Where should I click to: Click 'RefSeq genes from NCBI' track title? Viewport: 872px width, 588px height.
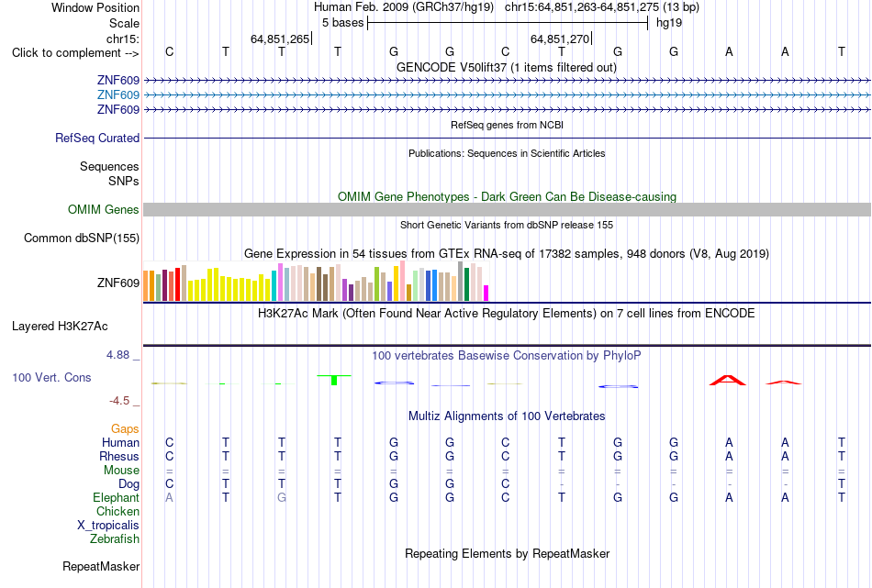click(x=507, y=125)
